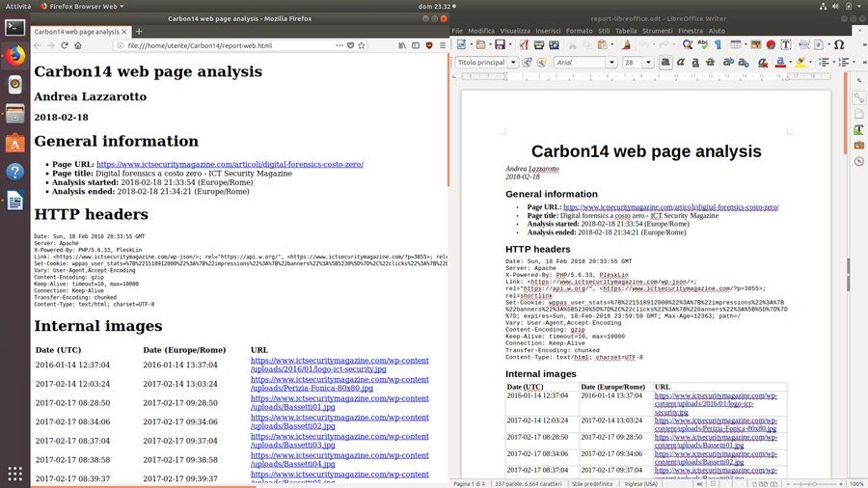Toggle Firefox sidebar view
Screen dimensions: 868x488
pyautogui.click(x=415, y=45)
